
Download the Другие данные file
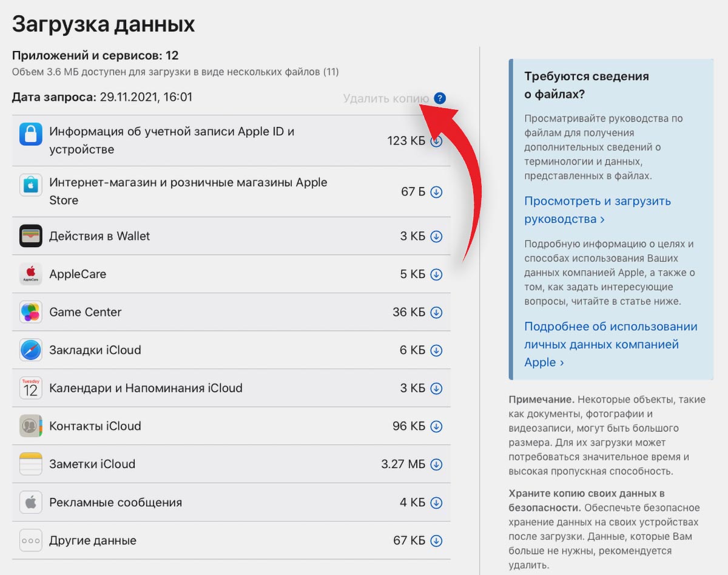[436, 541]
